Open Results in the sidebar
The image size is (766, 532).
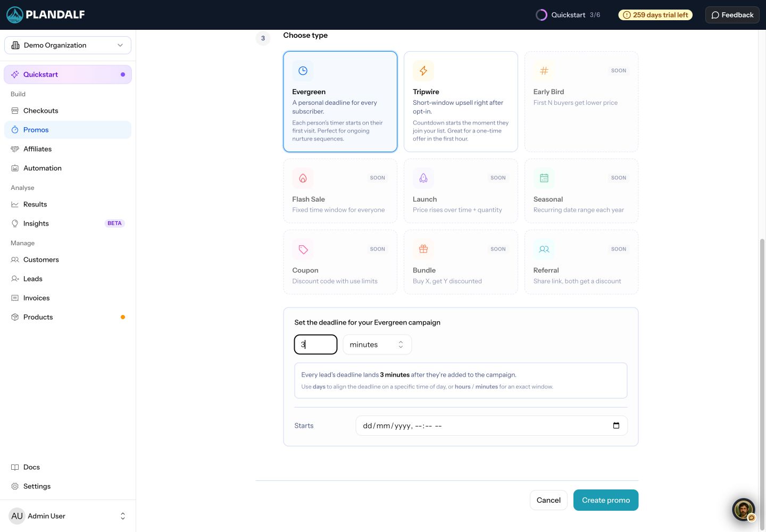(68, 204)
